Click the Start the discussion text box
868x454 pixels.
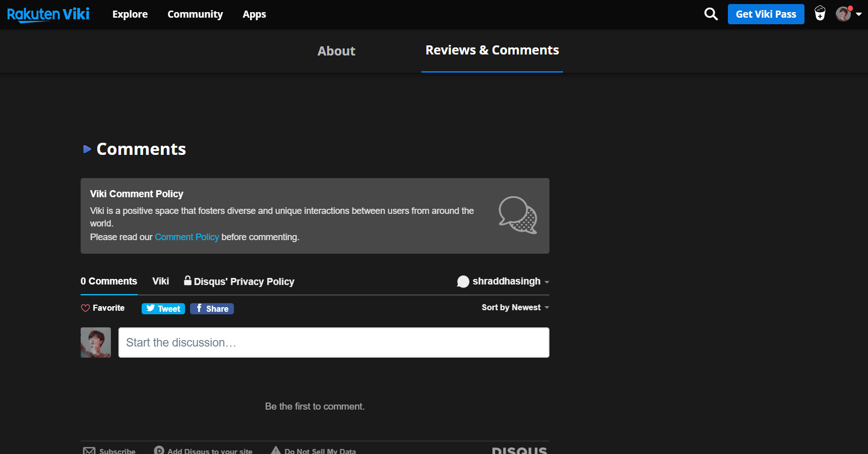pos(334,343)
